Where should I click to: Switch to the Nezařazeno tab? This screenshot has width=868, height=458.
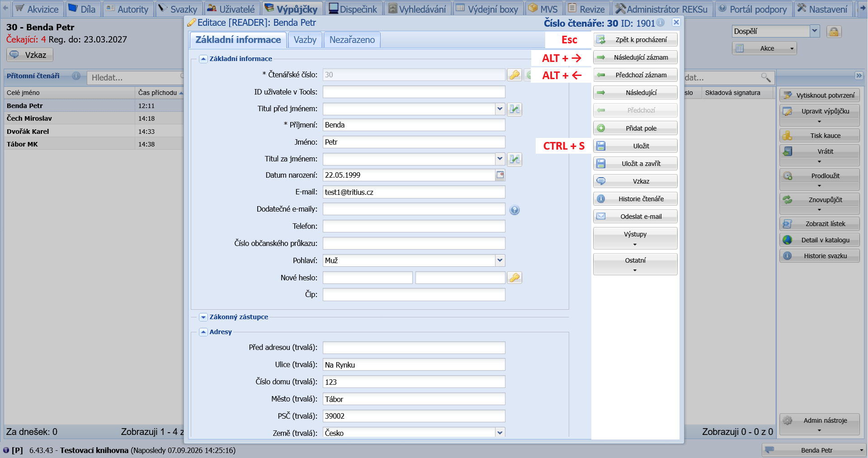coord(352,40)
